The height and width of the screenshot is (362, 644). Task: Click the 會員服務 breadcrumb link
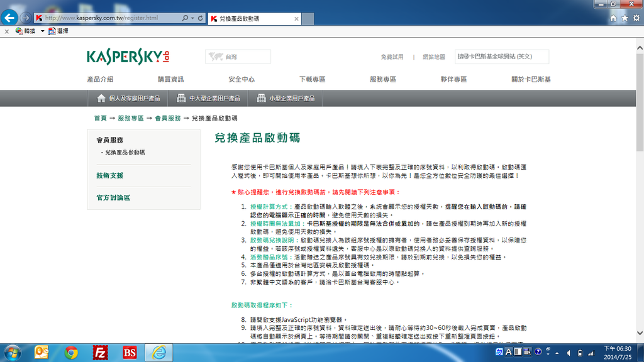pyautogui.click(x=167, y=118)
